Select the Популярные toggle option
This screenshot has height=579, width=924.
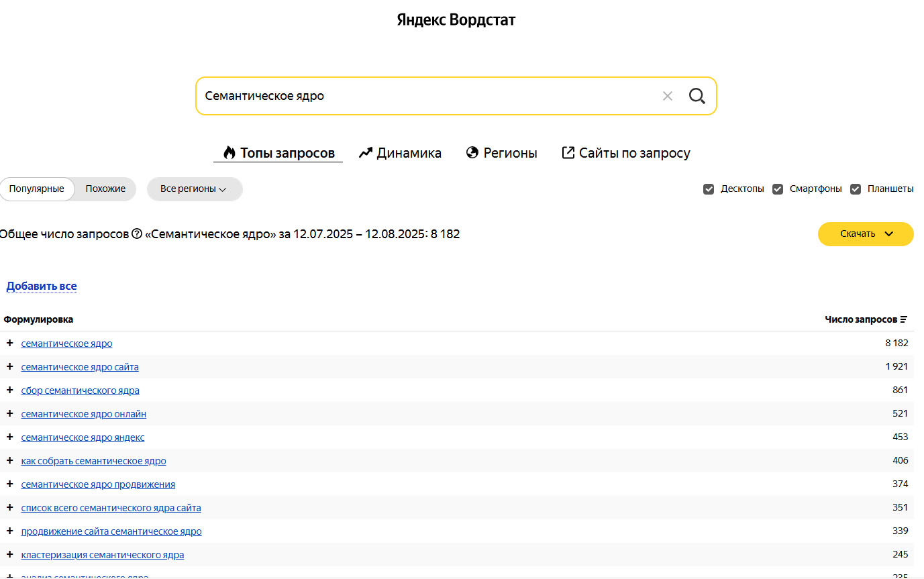(36, 189)
